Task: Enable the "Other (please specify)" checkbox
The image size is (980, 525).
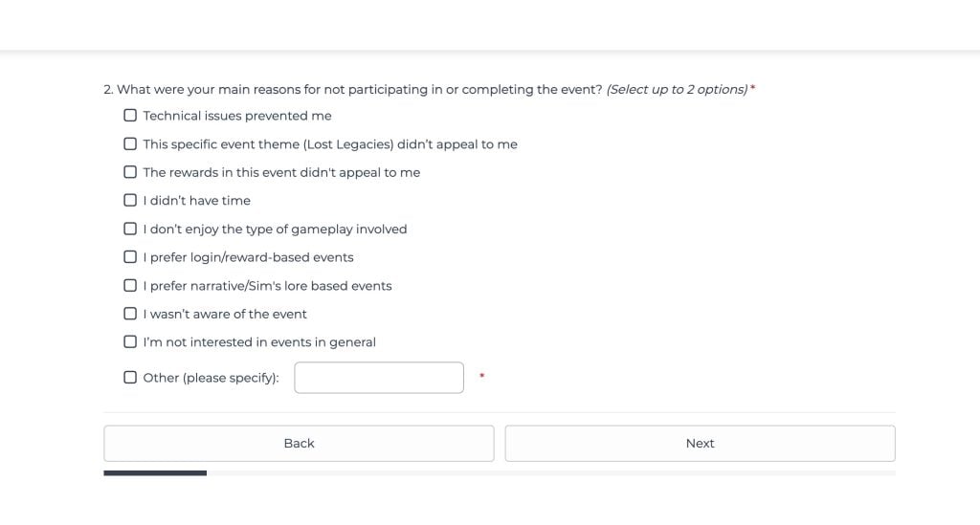Action: [x=130, y=378]
